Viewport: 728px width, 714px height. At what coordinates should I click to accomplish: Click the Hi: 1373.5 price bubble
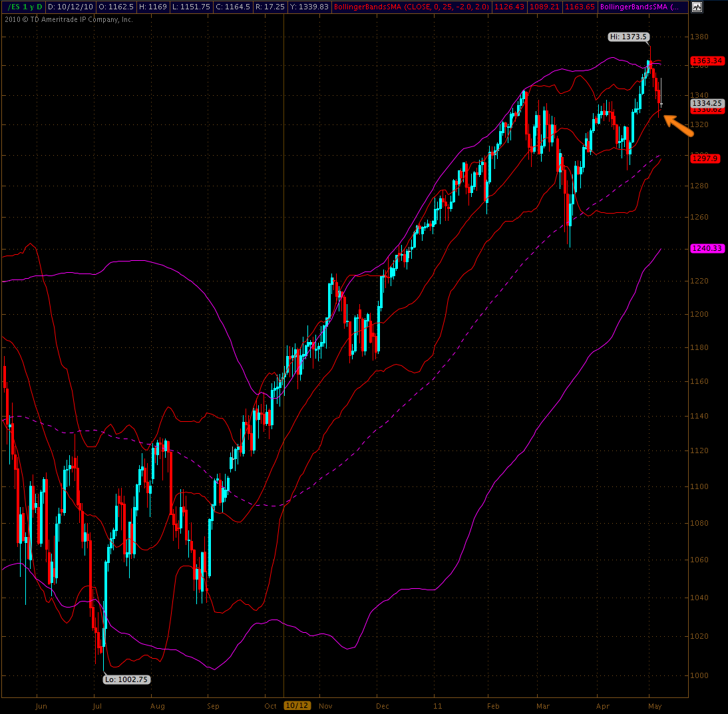[x=628, y=37]
